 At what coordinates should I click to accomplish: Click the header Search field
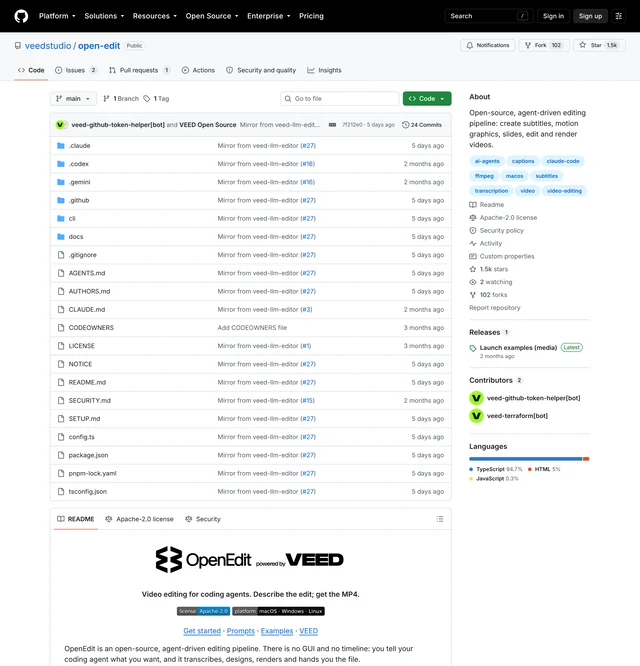[489, 16]
